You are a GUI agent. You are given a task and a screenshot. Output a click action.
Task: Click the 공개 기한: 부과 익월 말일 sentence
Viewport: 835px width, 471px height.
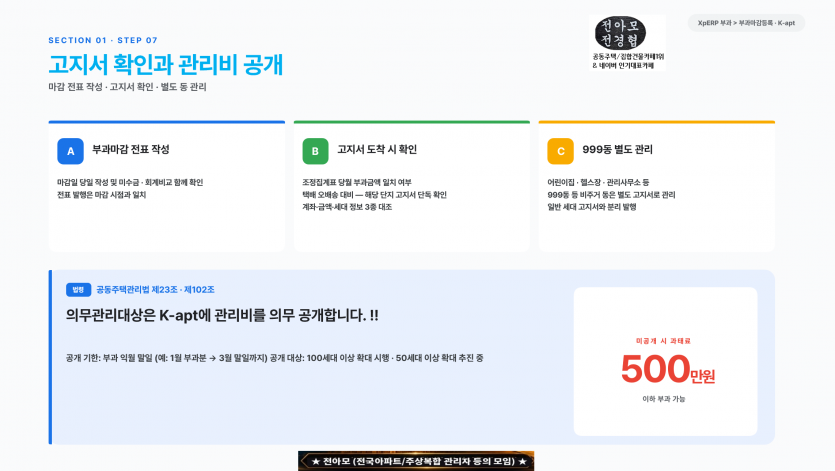(274, 358)
